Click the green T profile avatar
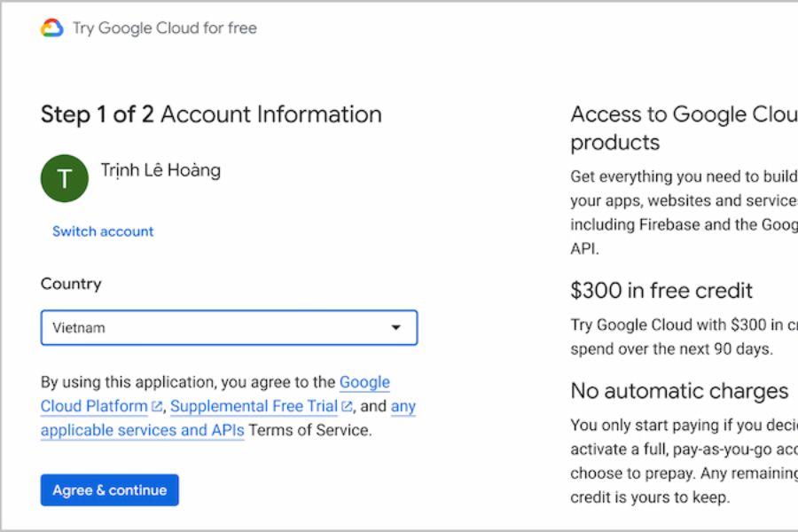This screenshot has height=532, width=798. 65,178
